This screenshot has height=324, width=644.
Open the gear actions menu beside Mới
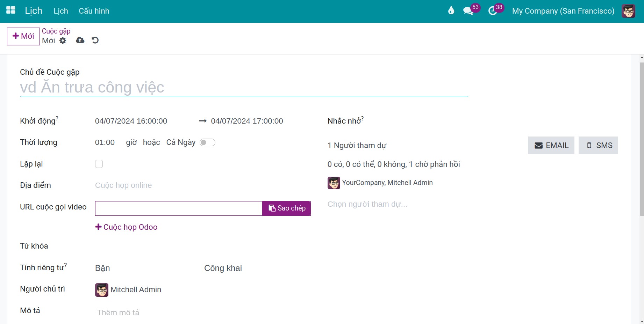tap(63, 40)
